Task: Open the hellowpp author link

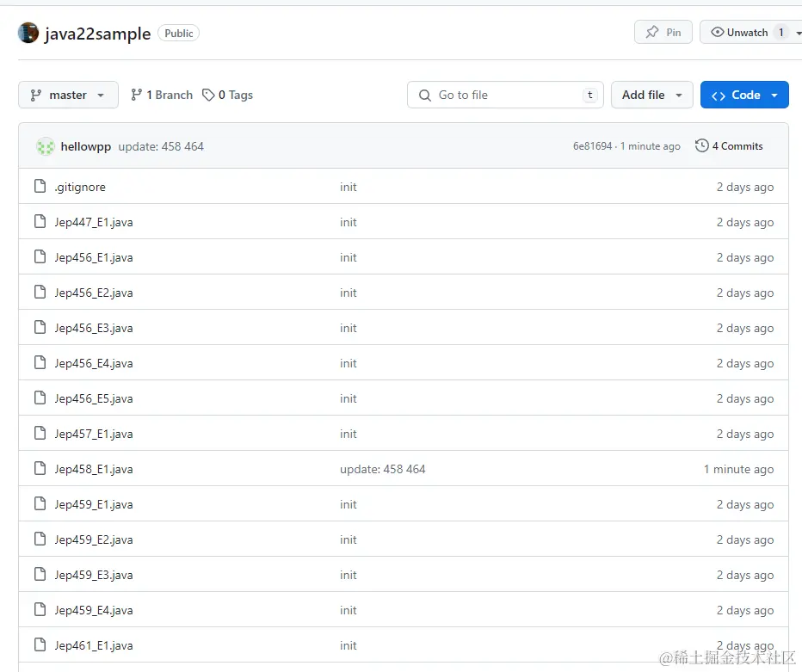Action: [x=85, y=146]
